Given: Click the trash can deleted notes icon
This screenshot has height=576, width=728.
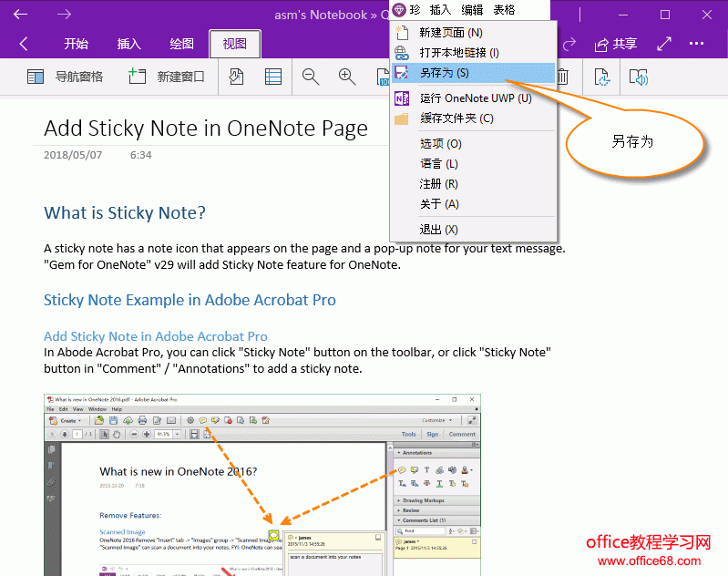Looking at the screenshot, I should (562, 77).
